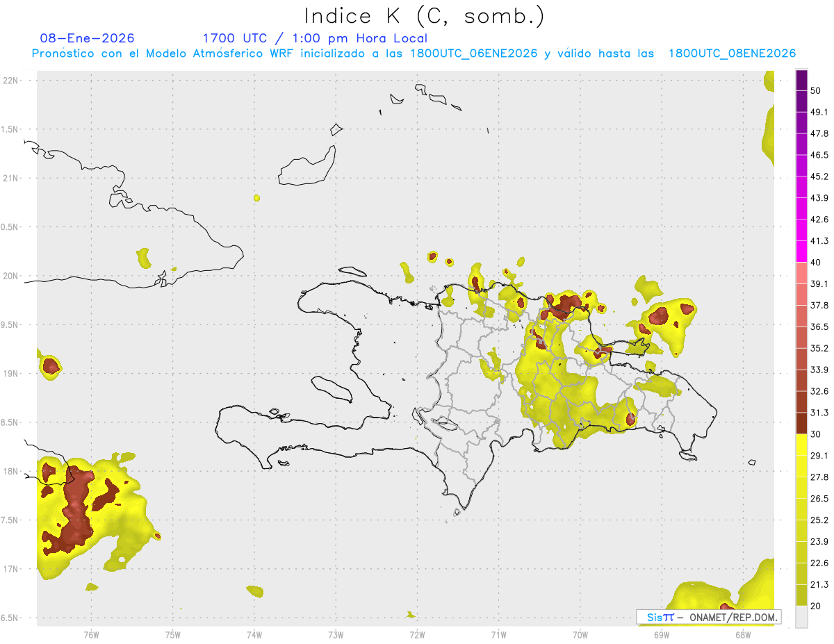This screenshot has width=834, height=644.
Task: Click the "75W" longitude label
Action: coord(173,634)
